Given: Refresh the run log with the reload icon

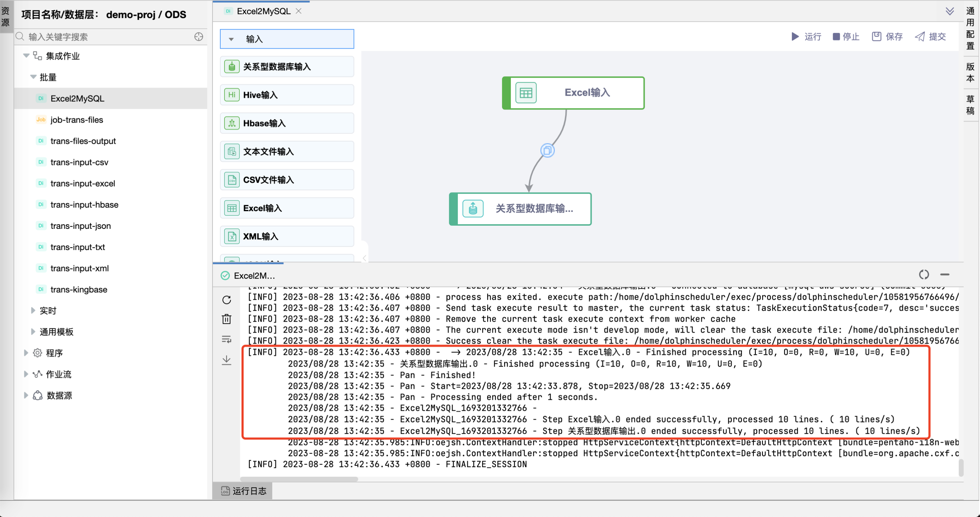Looking at the screenshot, I should tap(227, 300).
